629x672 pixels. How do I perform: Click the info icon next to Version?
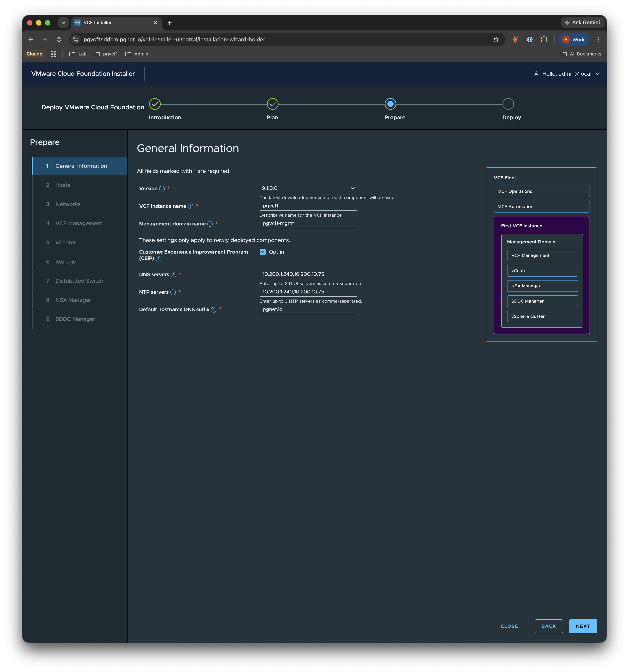tap(162, 189)
